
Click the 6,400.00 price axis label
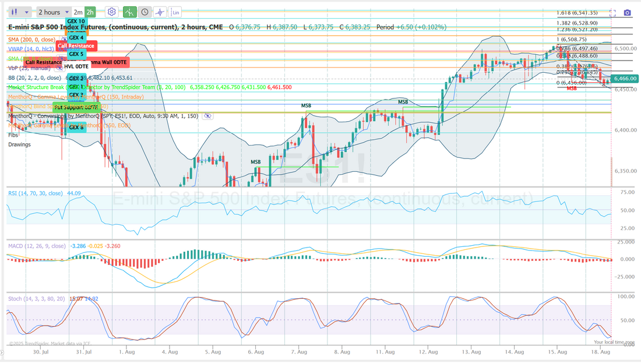[625, 130]
